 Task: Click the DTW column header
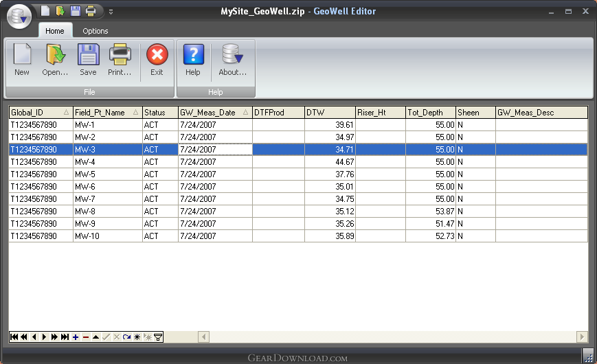330,113
